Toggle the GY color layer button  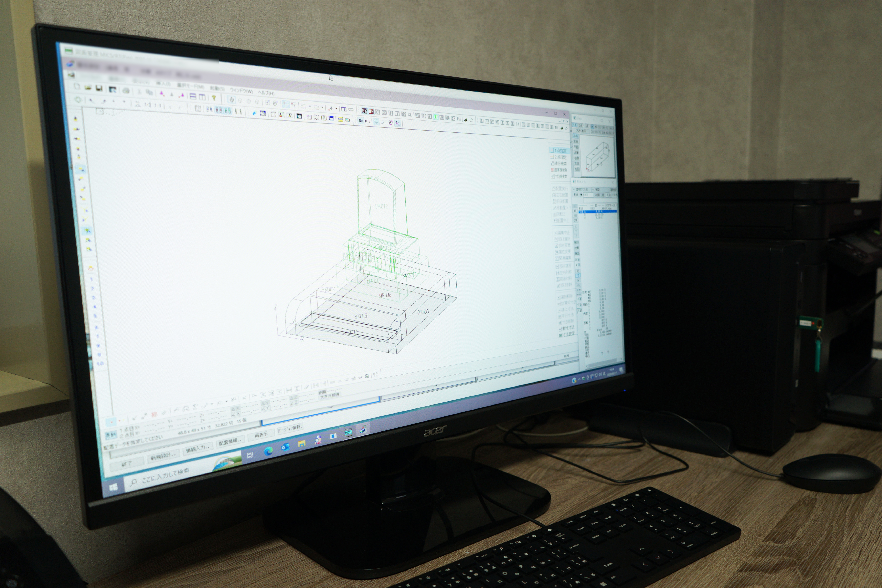click(x=418, y=116)
